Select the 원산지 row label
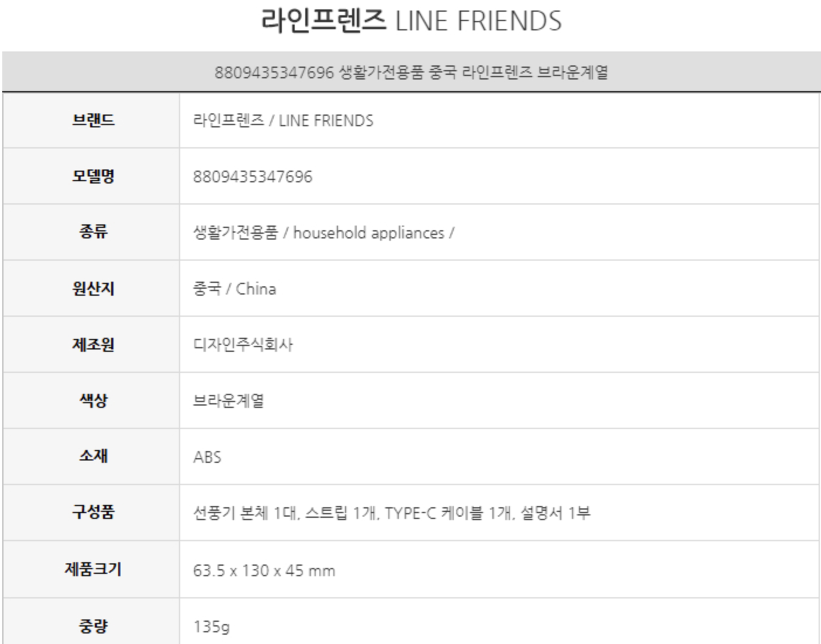 pyautogui.click(x=93, y=289)
